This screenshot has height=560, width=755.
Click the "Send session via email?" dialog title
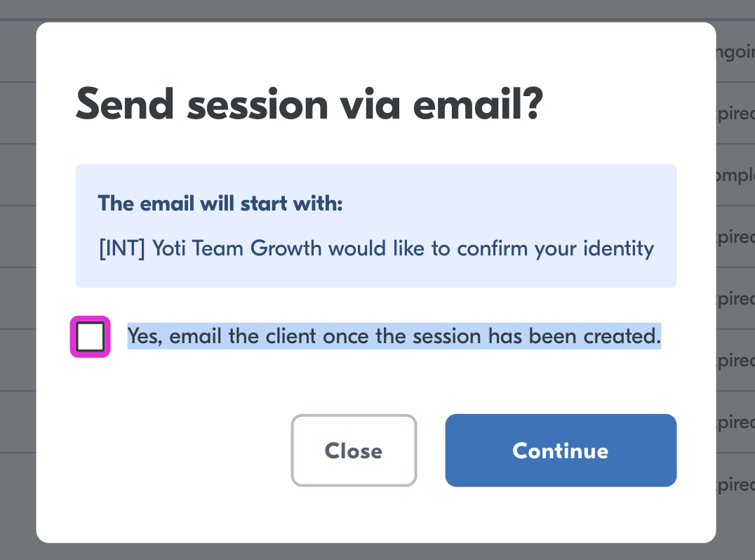309,104
